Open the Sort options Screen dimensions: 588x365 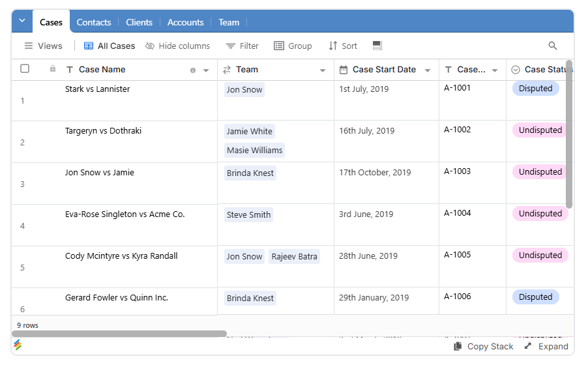[x=343, y=46]
